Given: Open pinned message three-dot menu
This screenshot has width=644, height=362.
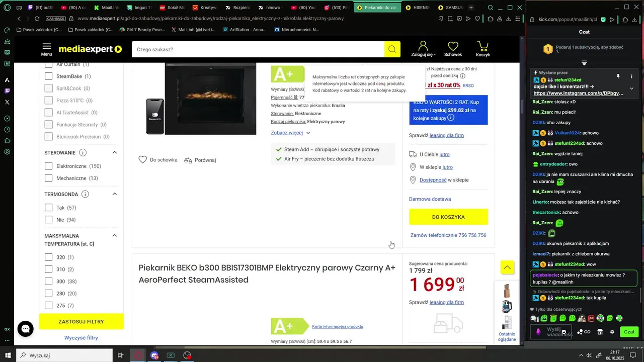Looking at the screenshot, I should [x=631, y=76].
